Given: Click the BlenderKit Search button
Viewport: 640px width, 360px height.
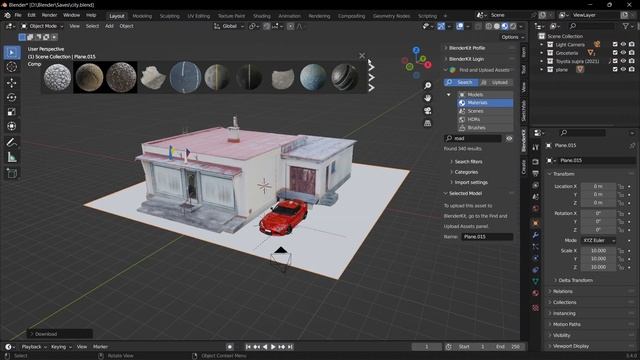Looking at the screenshot, I should click(461, 82).
